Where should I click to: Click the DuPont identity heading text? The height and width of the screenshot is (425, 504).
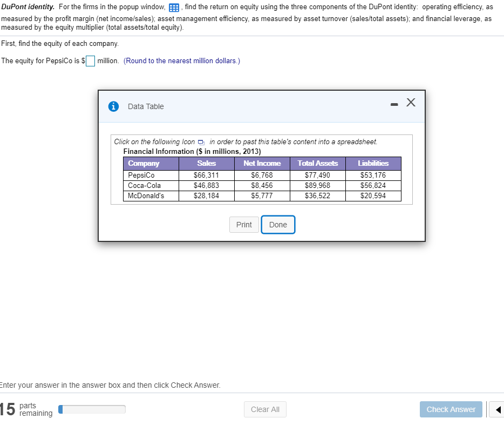[x=28, y=7]
